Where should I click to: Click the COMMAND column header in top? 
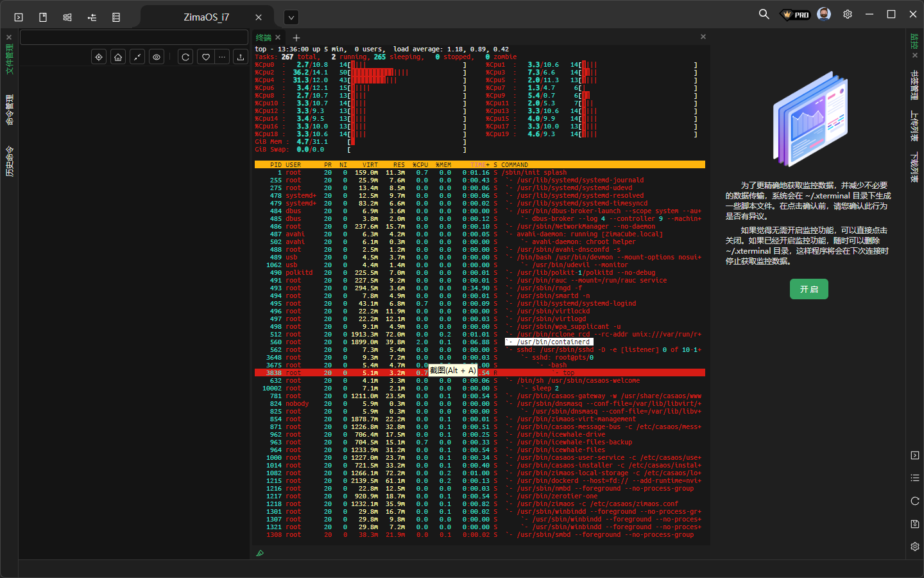click(515, 165)
